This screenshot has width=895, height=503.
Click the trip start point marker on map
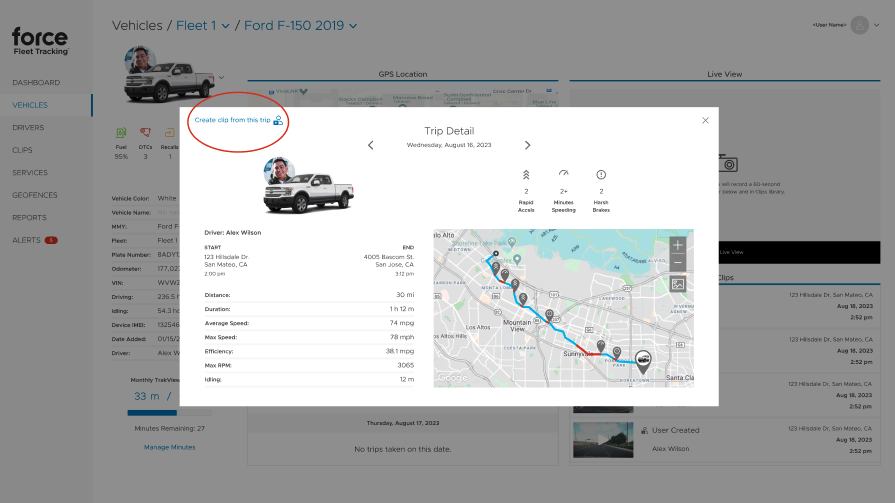click(x=496, y=253)
